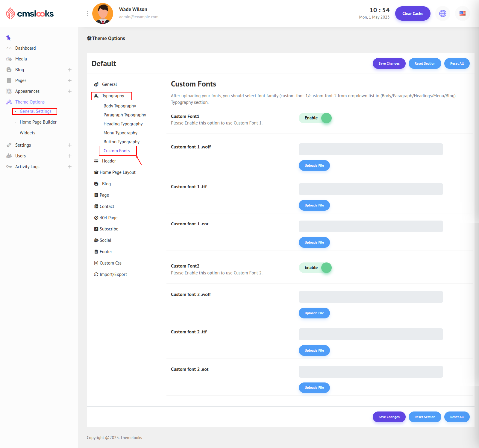The width and height of the screenshot is (479, 448).
Task: Click the Activity Logs key icon
Action: (x=9, y=167)
